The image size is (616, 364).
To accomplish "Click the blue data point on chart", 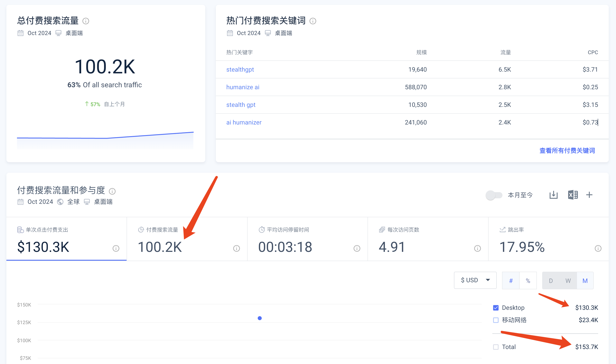I will click(260, 318).
